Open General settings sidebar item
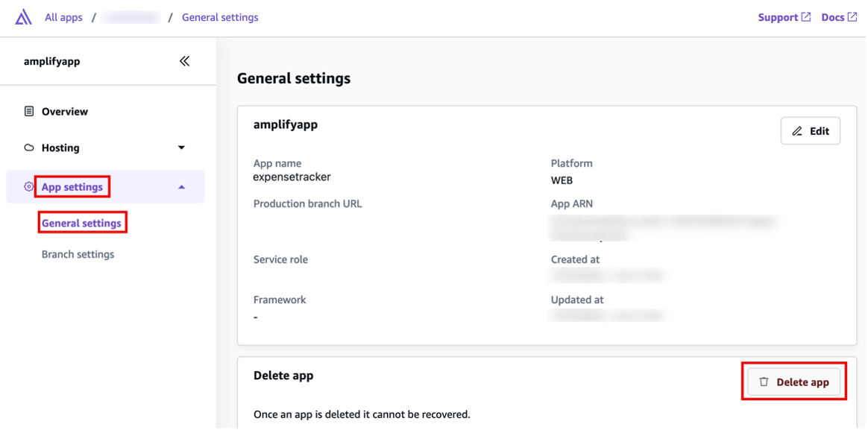Screen dimensions: 868x430 tap(81, 223)
